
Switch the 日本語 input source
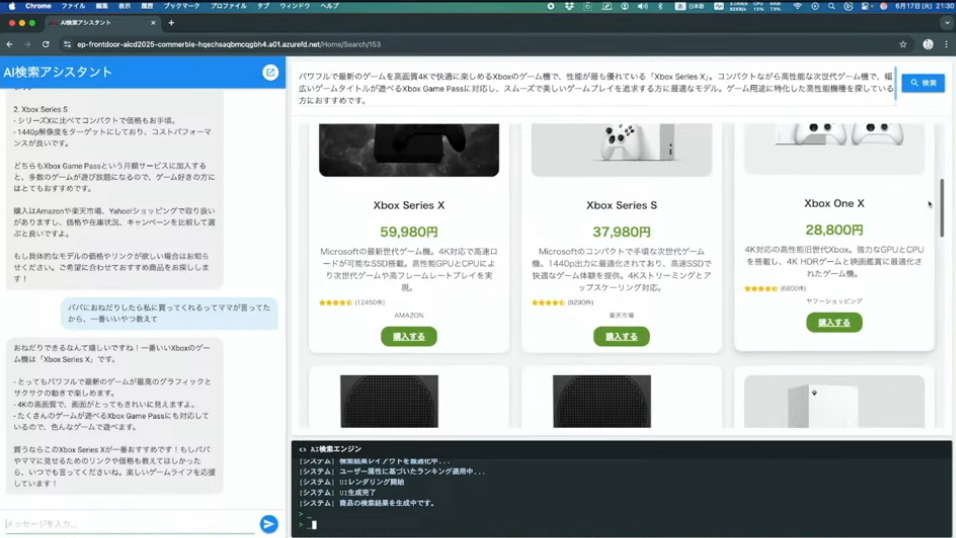point(690,6)
